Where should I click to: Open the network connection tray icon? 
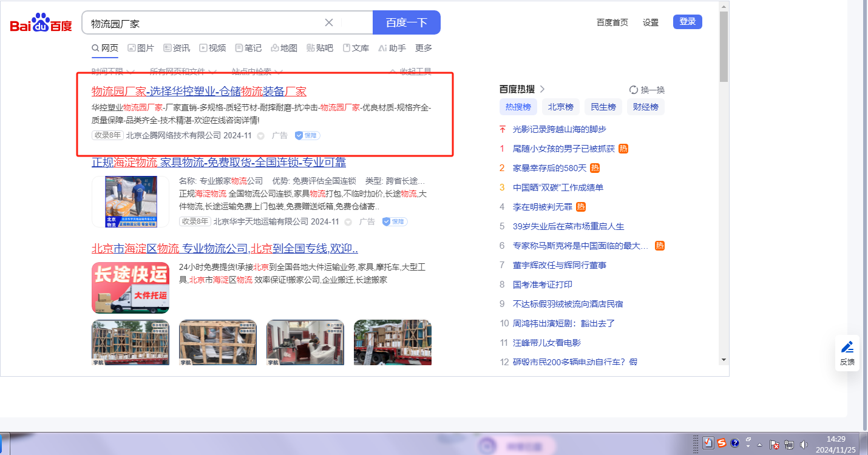coord(790,444)
